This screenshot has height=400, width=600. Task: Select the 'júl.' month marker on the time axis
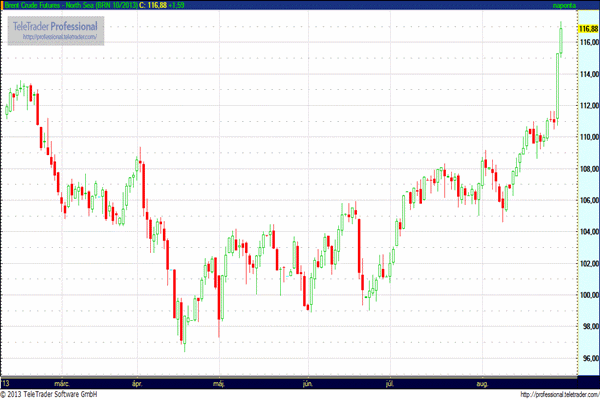(x=387, y=383)
